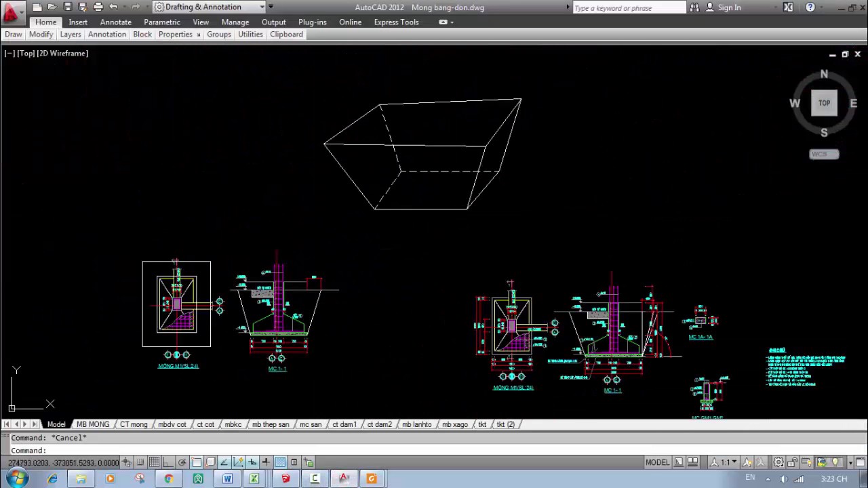Open the Help question mark icon

coord(810,7)
